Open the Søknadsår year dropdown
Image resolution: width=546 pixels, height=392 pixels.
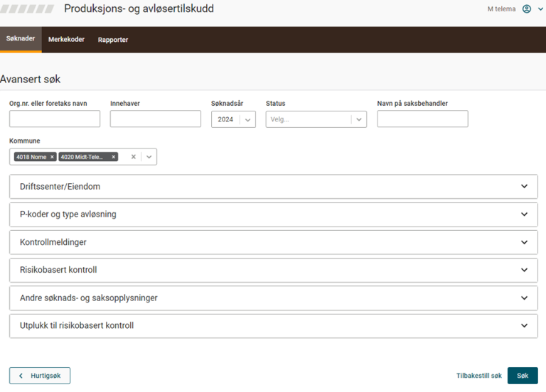[248, 119]
